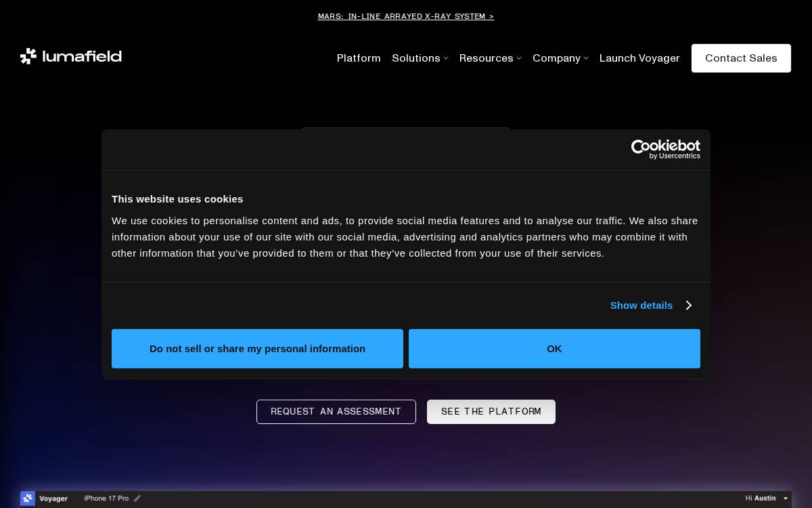
Task: Click the 'iPhone 17 Pro' project name
Action: [106, 499]
